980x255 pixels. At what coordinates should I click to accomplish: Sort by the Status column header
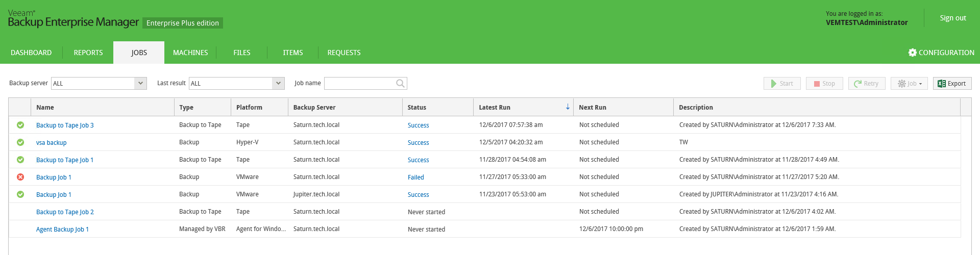point(438,107)
